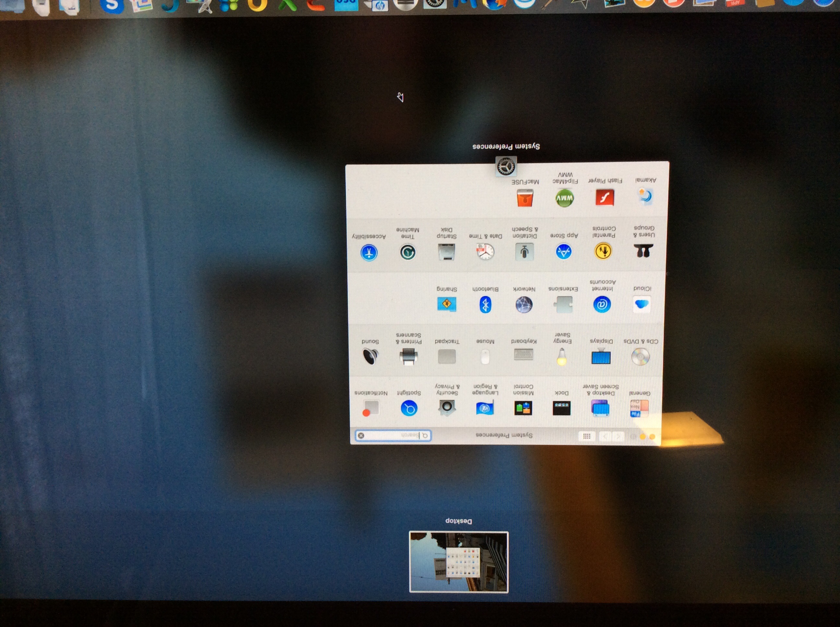This screenshot has height=627, width=840.
Task: Open Printers & Scanners settings
Action: pos(409,357)
